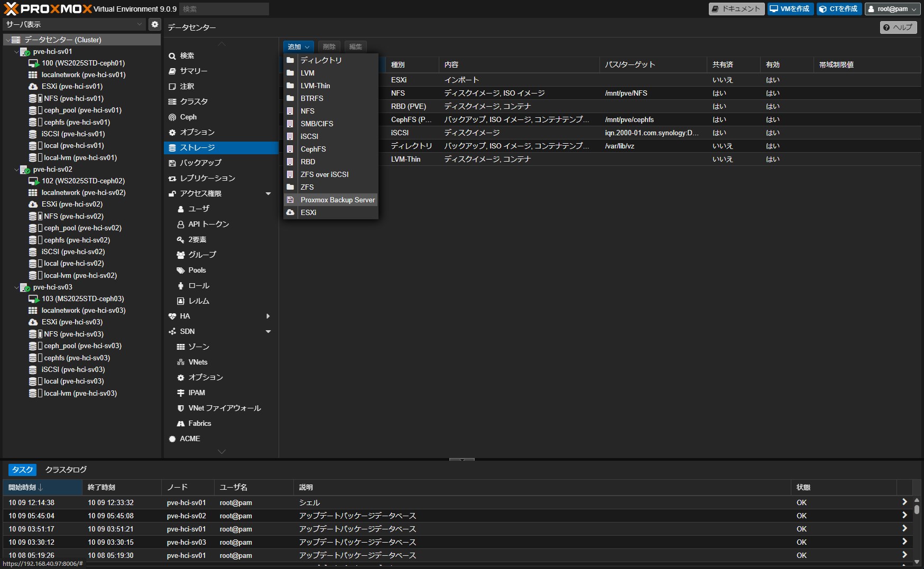Select VM 100 monitor icon in tree
The height and width of the screenshot is (569, 924).
34,63
